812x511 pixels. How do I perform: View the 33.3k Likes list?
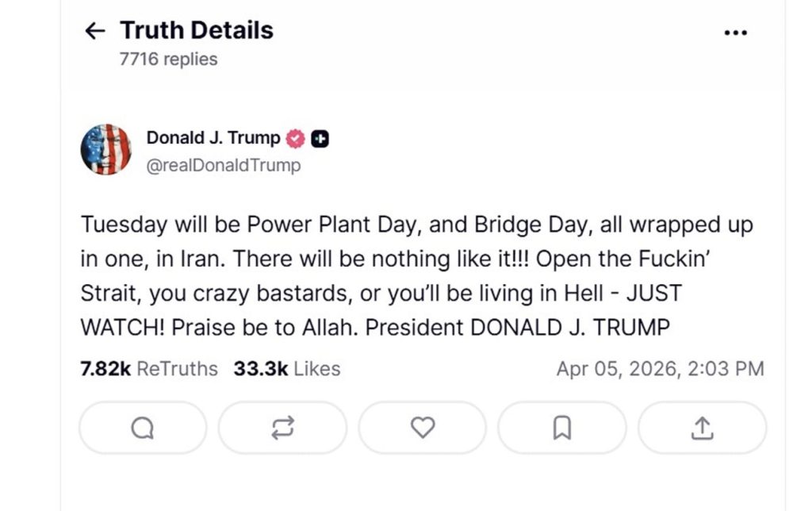(287, 369)
